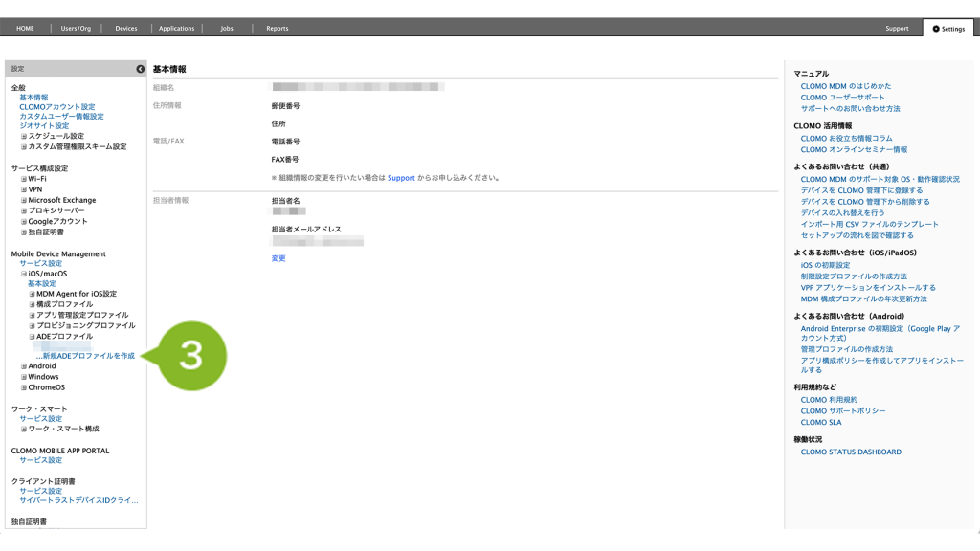Collapse the iOS/macOS tree node

tap(24, 274)
